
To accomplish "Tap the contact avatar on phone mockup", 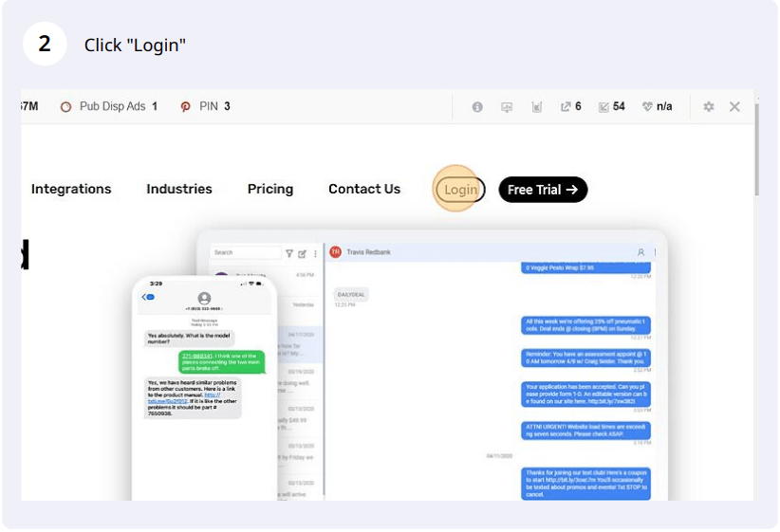I will click(x=204, y=298).
